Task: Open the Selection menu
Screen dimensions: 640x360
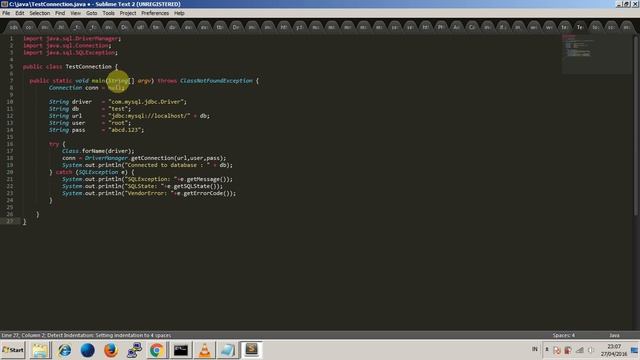Action: pyautogui.click(x=40, y=13)
